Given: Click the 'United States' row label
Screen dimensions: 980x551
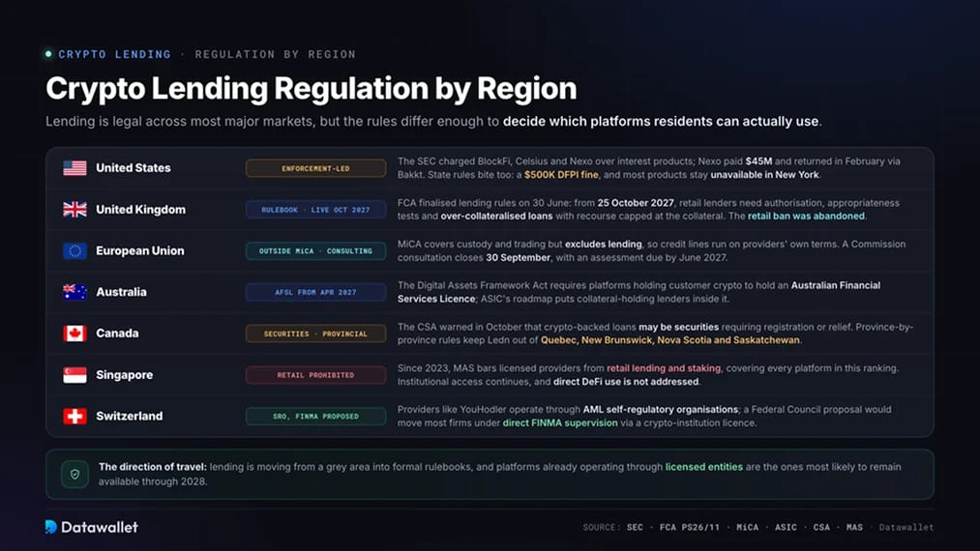Looking at the screenshot, I should click(x=134, y=168).
